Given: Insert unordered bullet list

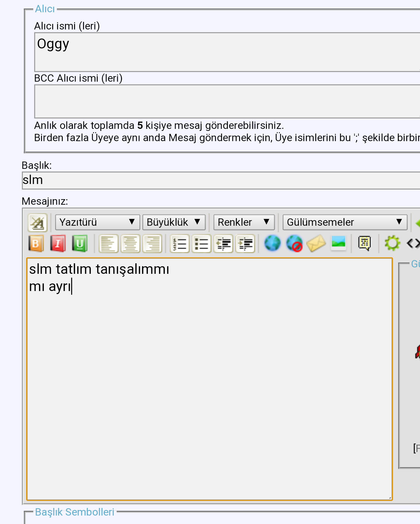Looking at the screenshot, I should [x=202, y=243].
